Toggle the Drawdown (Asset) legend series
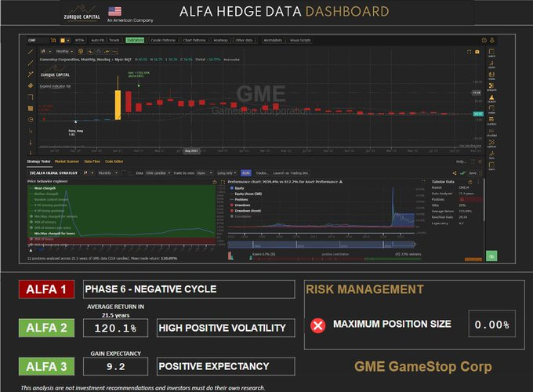The image size is (533, 392). (x=246, y=211)
